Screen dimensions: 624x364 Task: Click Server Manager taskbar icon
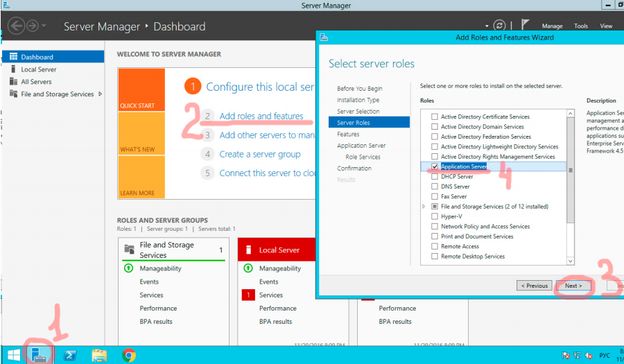(x=40, y=355)
